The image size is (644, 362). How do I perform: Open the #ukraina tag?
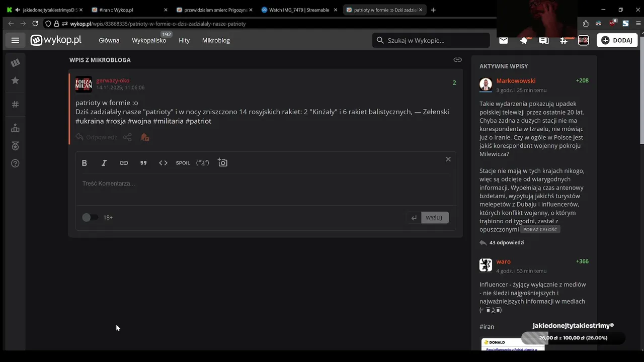(x=90, y=121)
